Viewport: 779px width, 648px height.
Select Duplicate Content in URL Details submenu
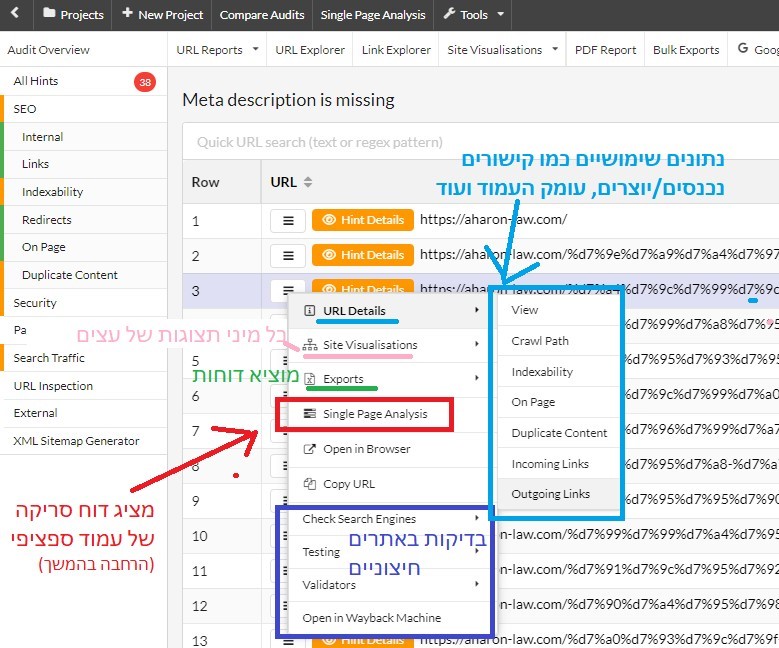pyautogui.click(x=558, y=433)
